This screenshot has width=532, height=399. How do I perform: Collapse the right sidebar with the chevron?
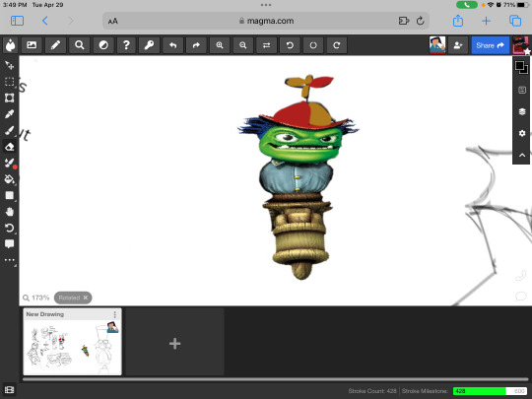pos(522,155)
